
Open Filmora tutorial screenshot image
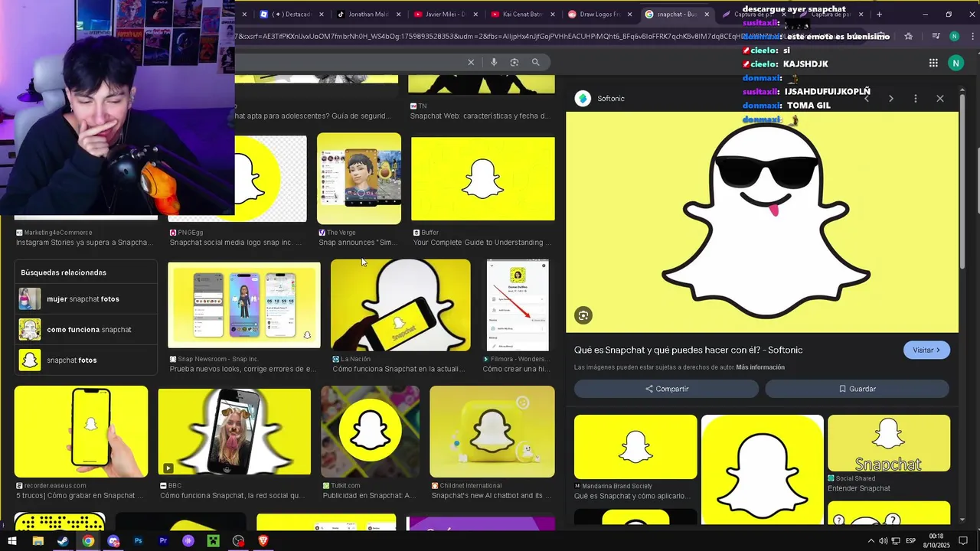point(518,305)
